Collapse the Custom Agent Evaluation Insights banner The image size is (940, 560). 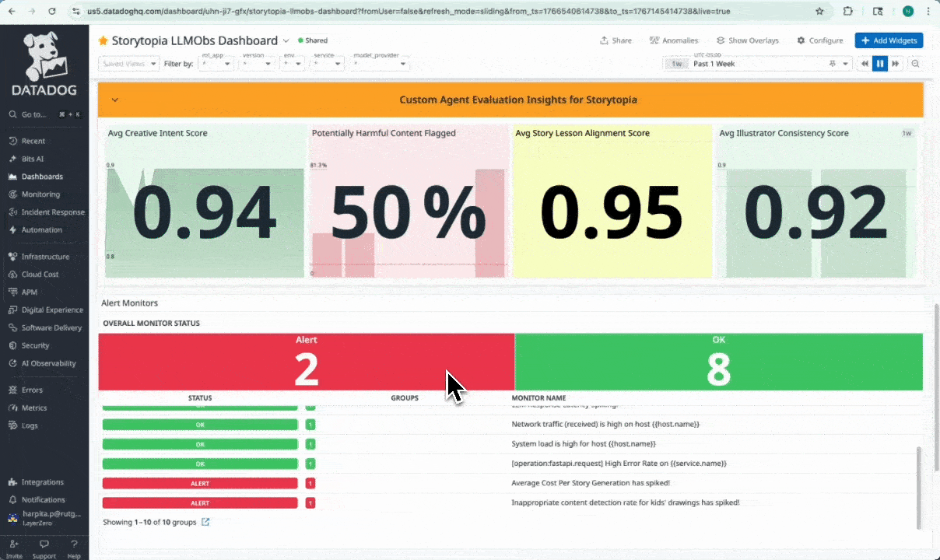(114, 100)
